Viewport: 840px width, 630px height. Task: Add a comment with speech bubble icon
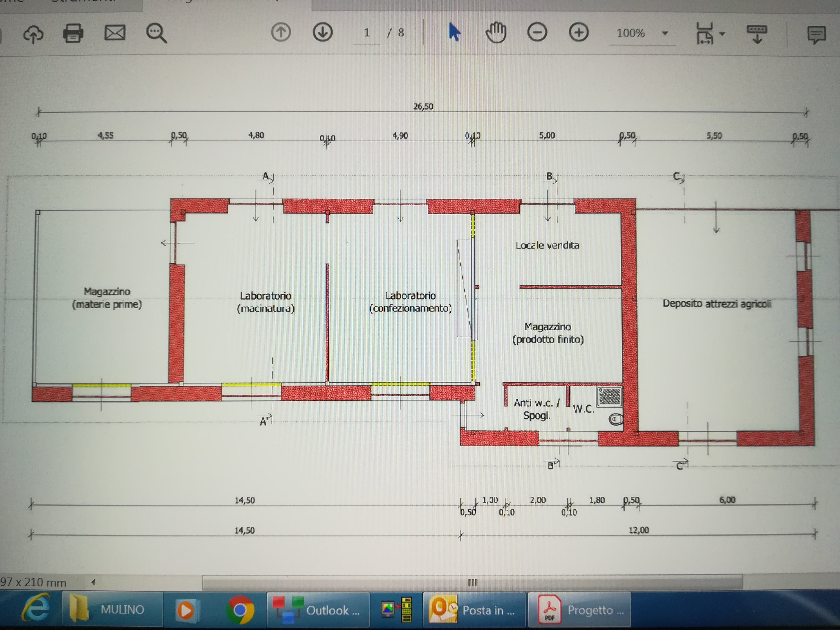[x=817, y=35]
